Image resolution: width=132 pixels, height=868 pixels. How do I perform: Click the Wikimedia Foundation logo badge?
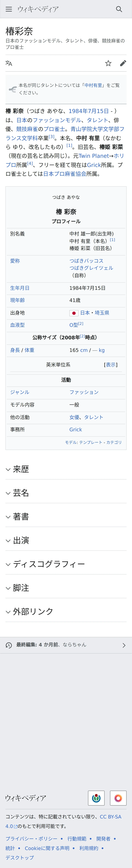[96, 798]
